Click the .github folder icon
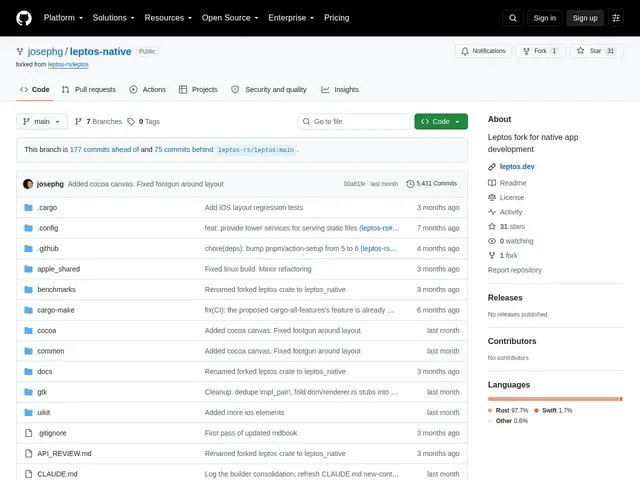The height and width of the screenshot is (480, 640). click(28, 248)
